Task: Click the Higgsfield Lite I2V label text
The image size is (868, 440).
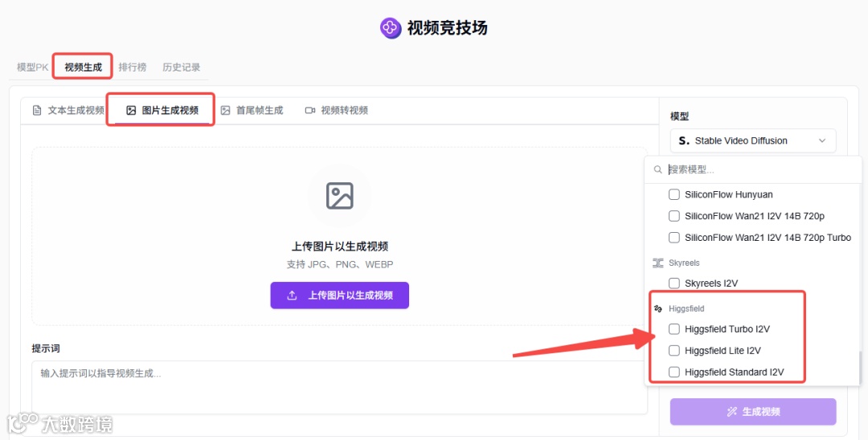Action: point(723,351)
